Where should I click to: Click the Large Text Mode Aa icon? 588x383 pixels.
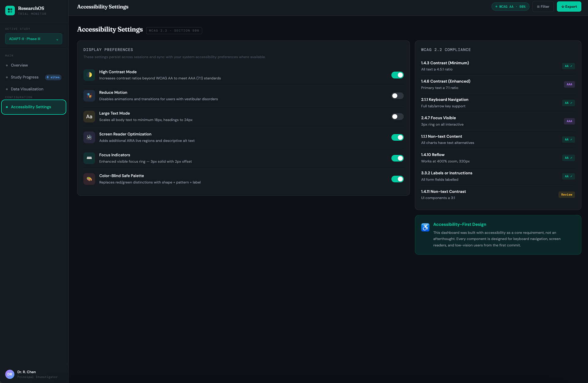point(89,116)
